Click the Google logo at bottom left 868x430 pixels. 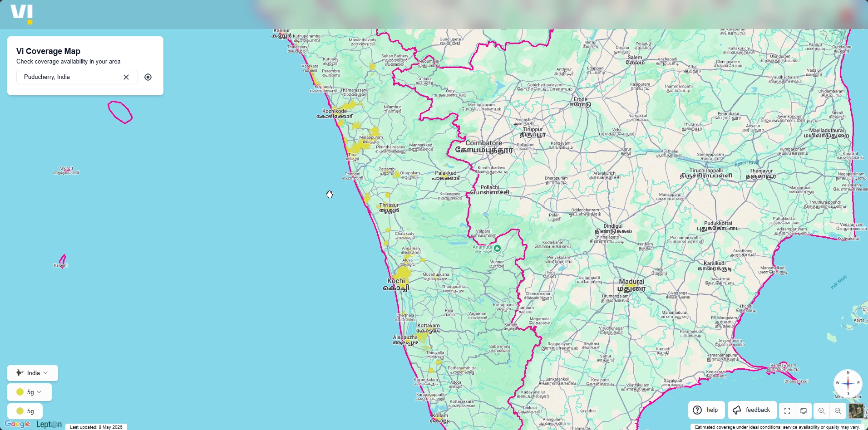[17, 424]
